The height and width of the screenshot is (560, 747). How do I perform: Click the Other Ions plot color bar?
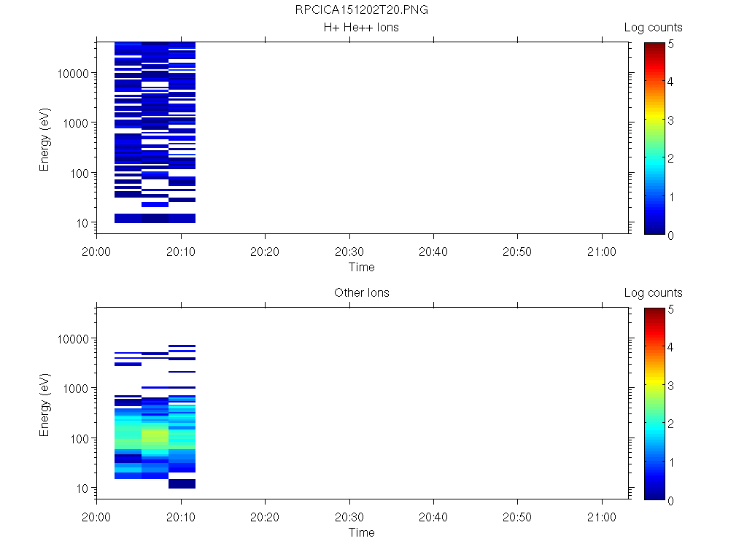[654, 404]
